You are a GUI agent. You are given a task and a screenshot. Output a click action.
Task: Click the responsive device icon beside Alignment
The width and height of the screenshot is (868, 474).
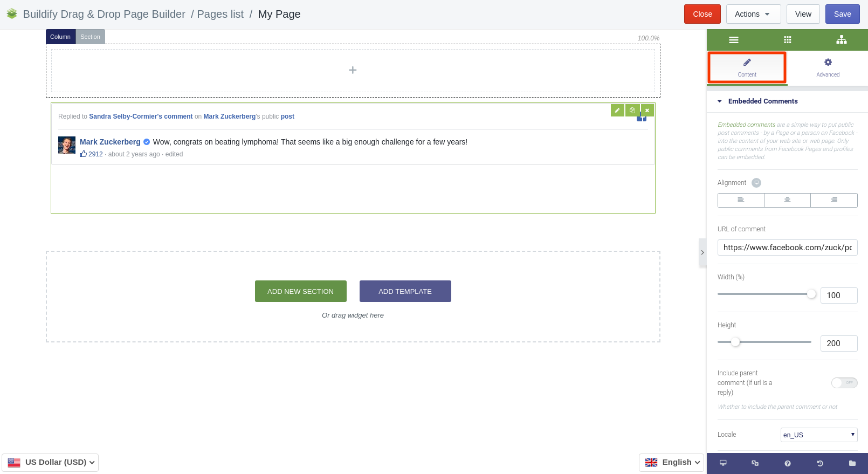point(756,183)
